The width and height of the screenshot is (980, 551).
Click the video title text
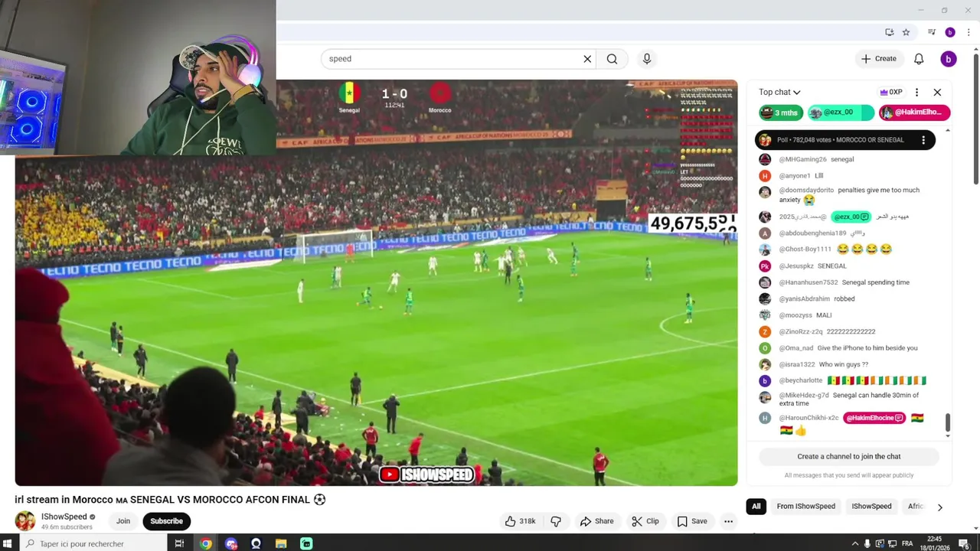pyautogui.click(x=171, y=500)
